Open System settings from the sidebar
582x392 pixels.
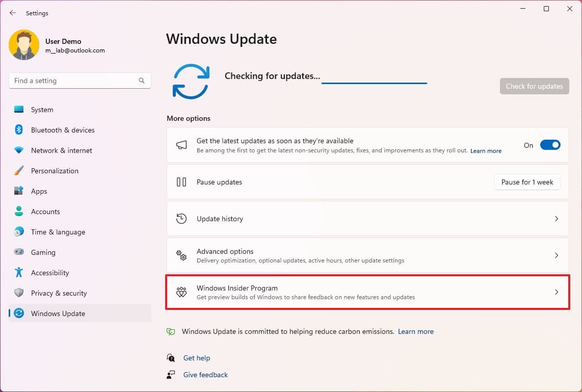[42, 109]
